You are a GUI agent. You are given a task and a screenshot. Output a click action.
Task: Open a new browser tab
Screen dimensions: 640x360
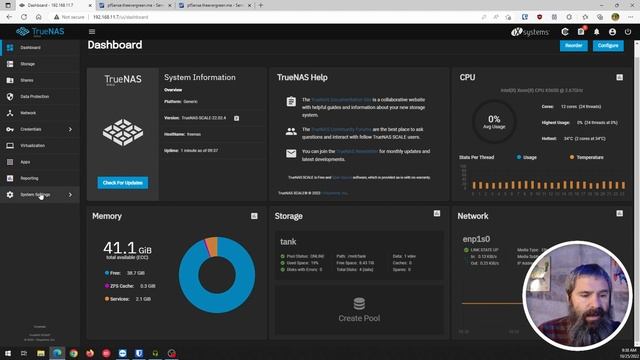point(261,5)
